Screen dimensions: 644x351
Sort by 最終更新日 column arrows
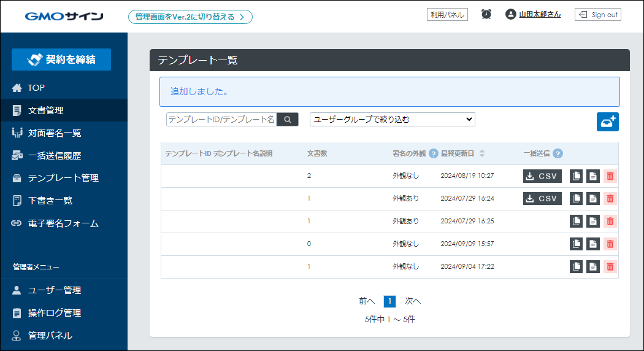[482, 153]
